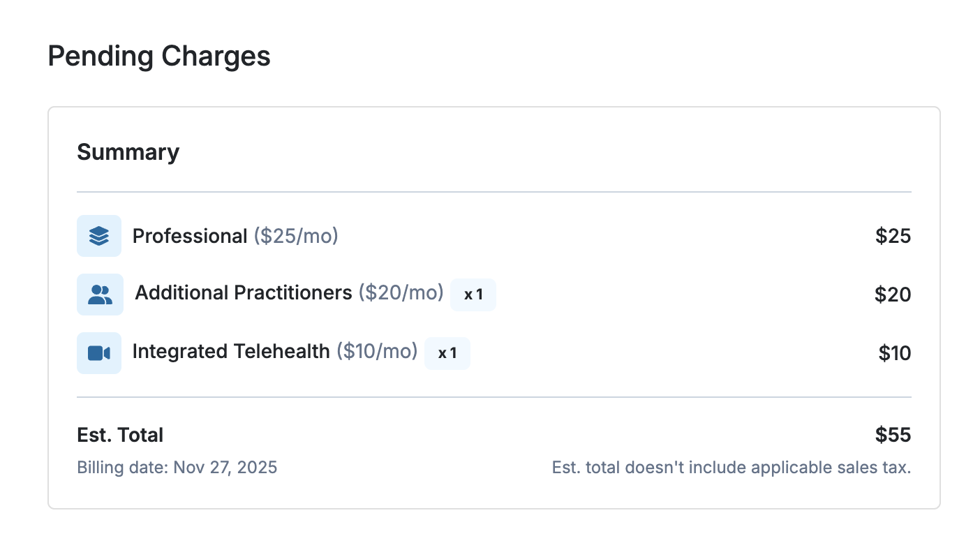Click the $55 estimated total amount
The height and width of the screenshot is (543, 980).
pyautogui.click(x=893, y=435)
